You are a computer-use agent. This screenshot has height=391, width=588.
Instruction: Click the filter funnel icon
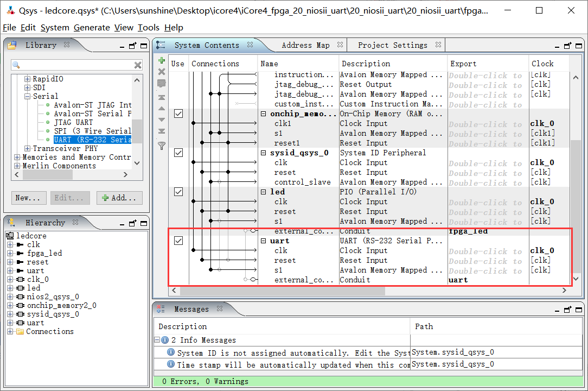point(161,146)
